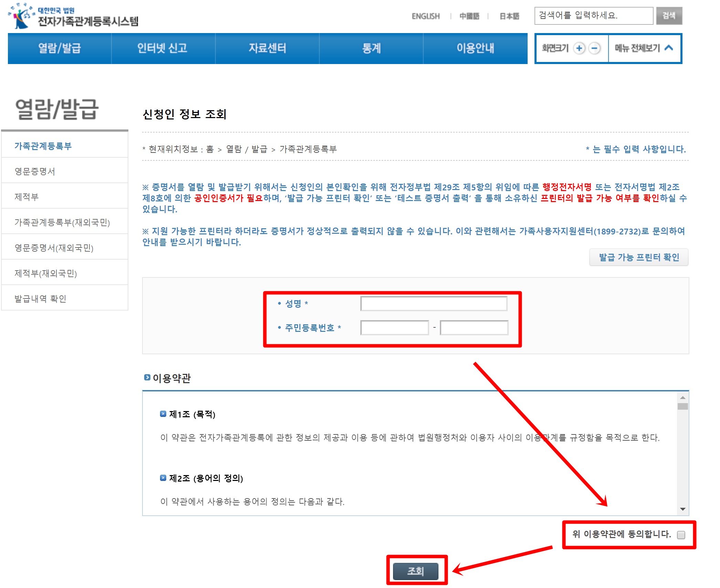720x588 pixels.
Task: Decrease screen size with minus icon
Action: pyautogui.click(x=594, y=48)
